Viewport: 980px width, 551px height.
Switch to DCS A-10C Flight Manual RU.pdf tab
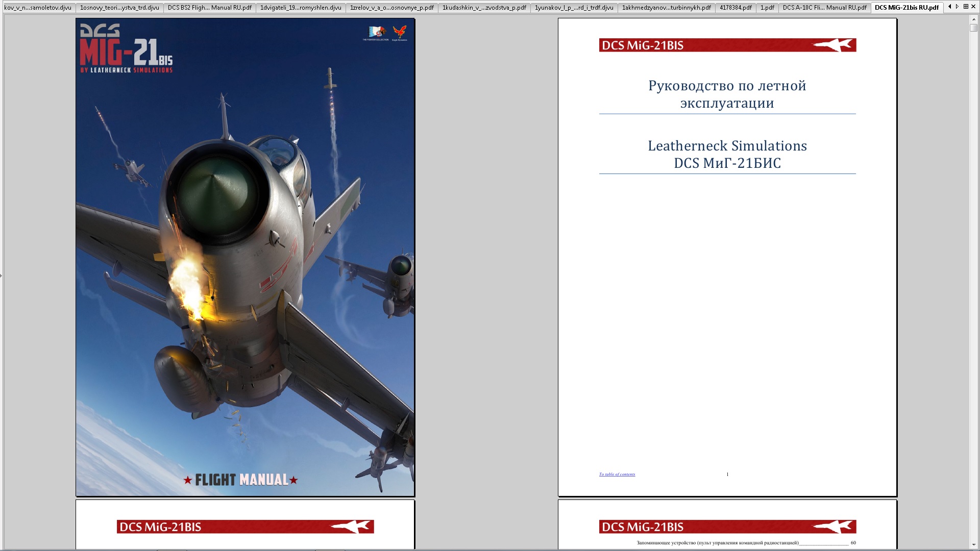(824, 8)
